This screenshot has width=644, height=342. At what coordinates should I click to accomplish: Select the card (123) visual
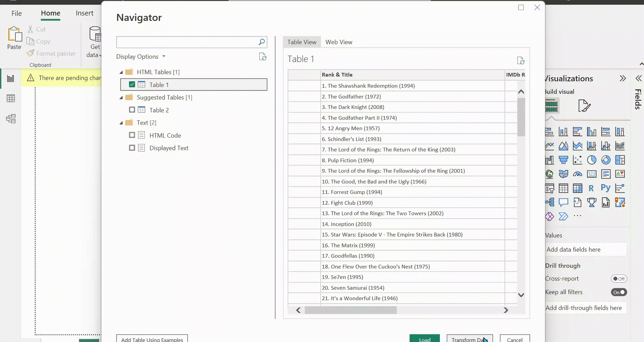pos(591,174)
